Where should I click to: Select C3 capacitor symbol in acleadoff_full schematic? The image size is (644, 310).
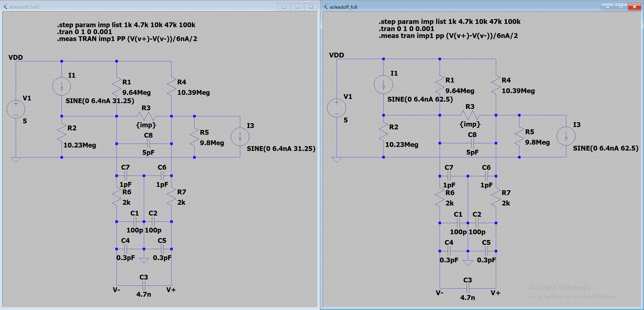pyautogui.click(x=468, y=288)
